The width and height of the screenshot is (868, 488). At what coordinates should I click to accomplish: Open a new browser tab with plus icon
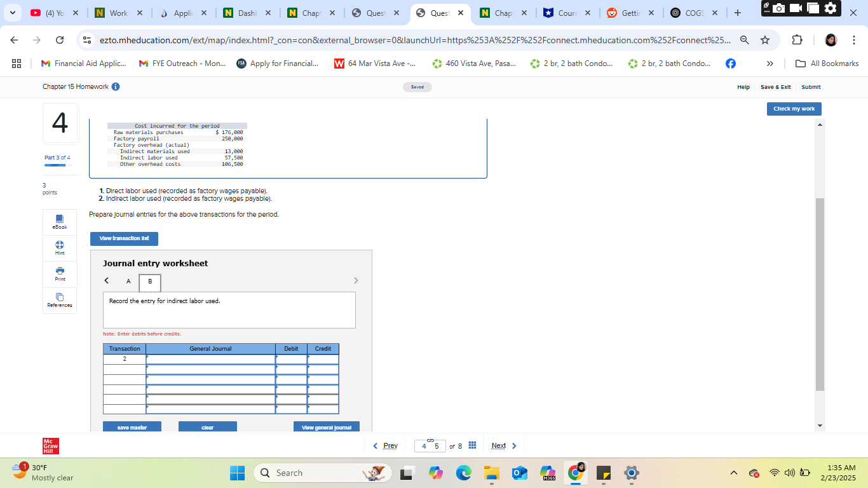(737, 13)
